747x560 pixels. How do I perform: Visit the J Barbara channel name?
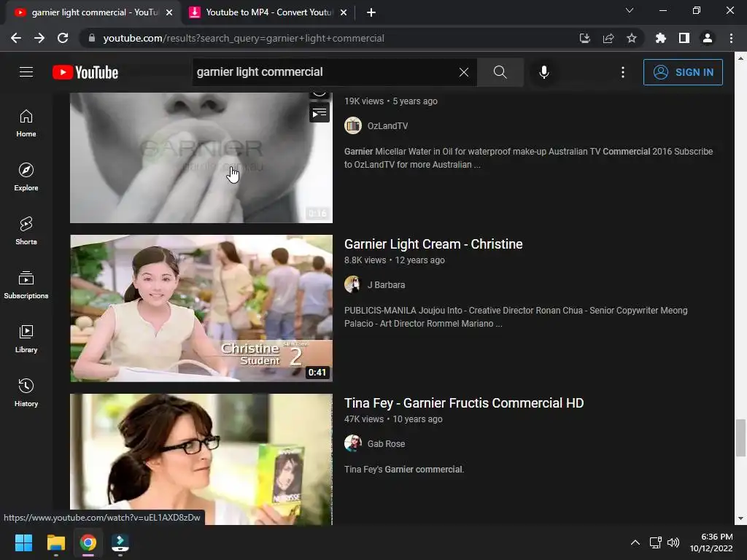click(x=386, y=285)
